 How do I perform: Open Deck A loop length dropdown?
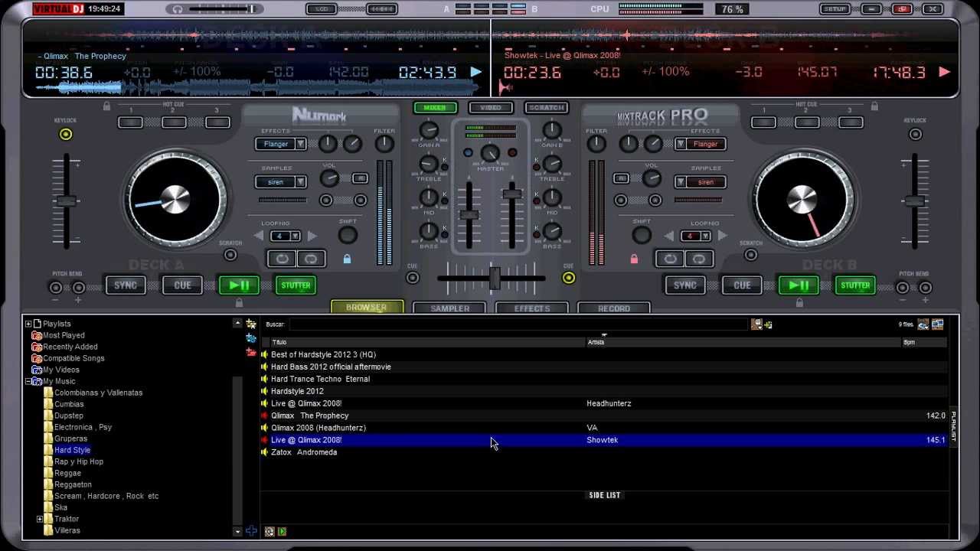pyautogui.click(x=296, y=236)
